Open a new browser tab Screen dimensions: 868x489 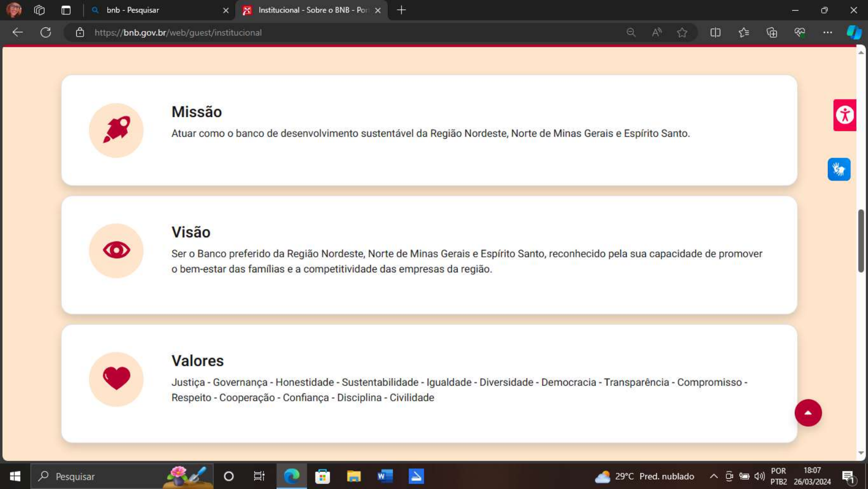[x=402, y=10]
